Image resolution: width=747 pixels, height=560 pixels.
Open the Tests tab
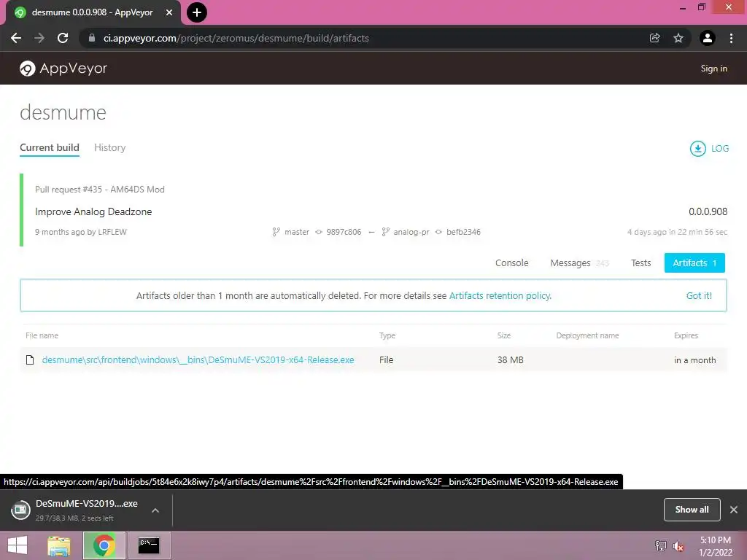click(x=640, y=262)
